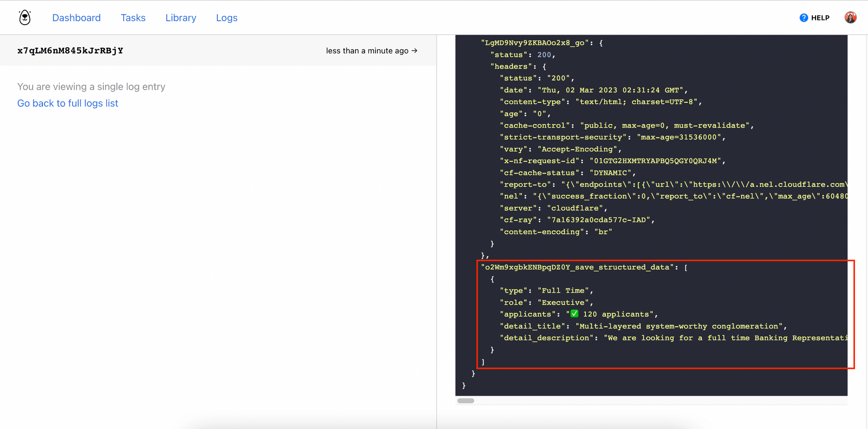Select the Logs navigation item
This screenshot has width=868, height=429.
[227, 18]
